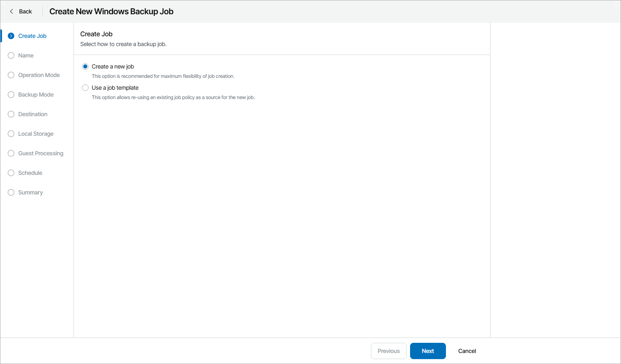Screen dimensions: 621x364
Task: Open the Name wizard step
Action: pos(26,55)
